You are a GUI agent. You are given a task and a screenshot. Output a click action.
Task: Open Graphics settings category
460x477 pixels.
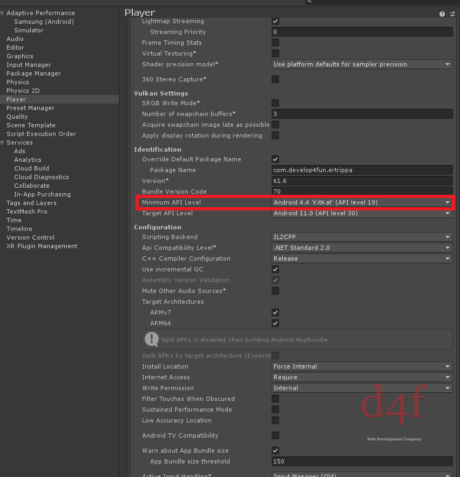20,56
